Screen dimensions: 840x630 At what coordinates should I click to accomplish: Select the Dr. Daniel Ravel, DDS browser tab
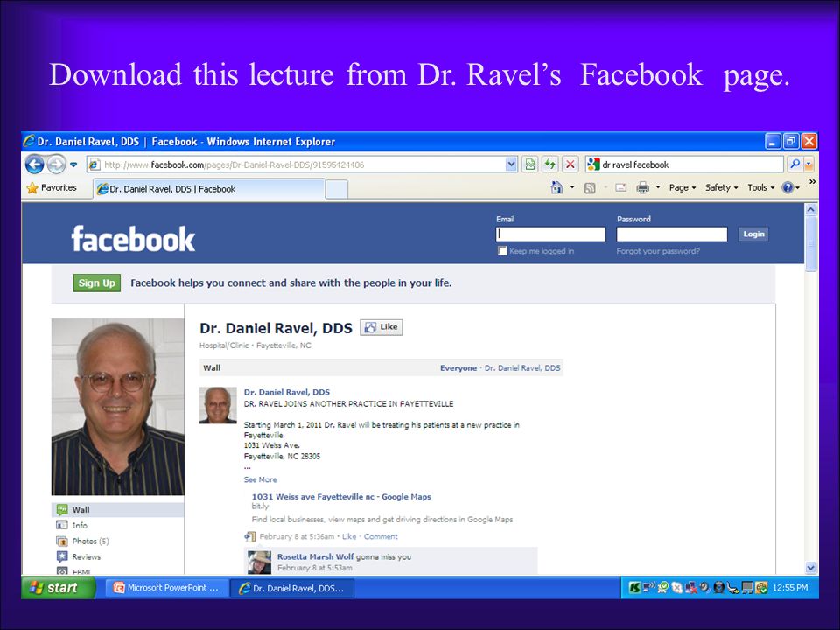coord(209,189)
